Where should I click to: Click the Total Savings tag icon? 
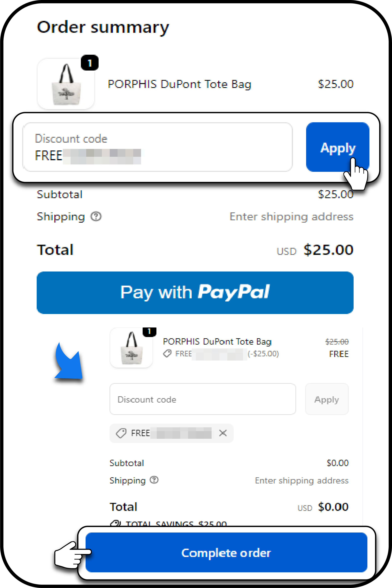pyautogui.click(x=116, y=523)
